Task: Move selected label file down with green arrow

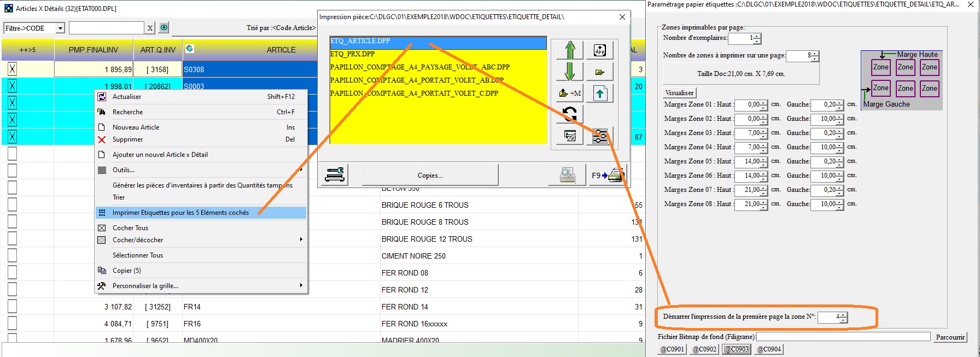Action: 570,72
